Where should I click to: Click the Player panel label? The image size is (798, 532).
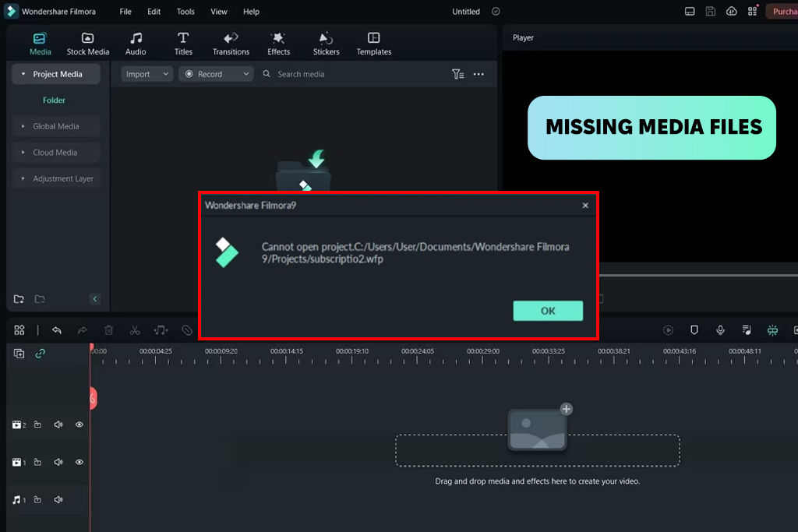[x=523, y=37]
